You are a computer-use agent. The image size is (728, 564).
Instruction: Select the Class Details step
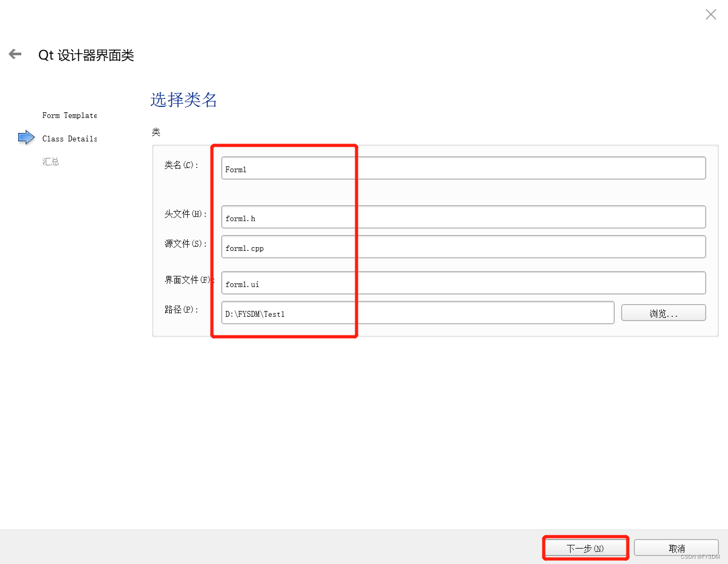(x=70, y=139)
